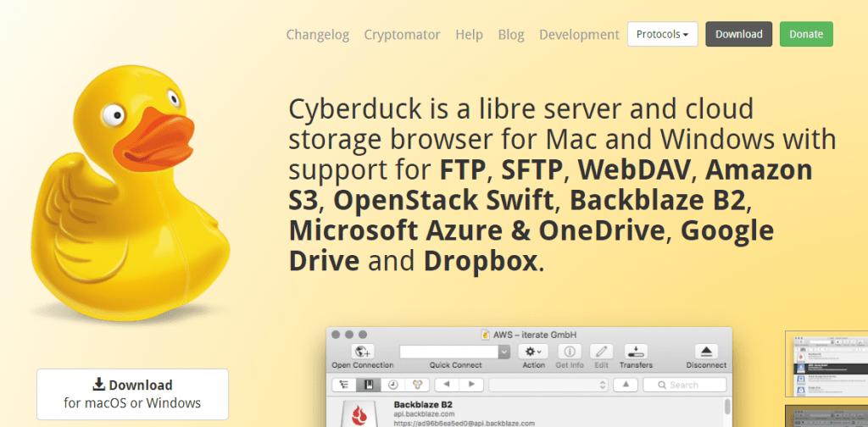This screenshot has width=868, height=427.
Task: Open the Changelog page
Action: tap(318, 35)
